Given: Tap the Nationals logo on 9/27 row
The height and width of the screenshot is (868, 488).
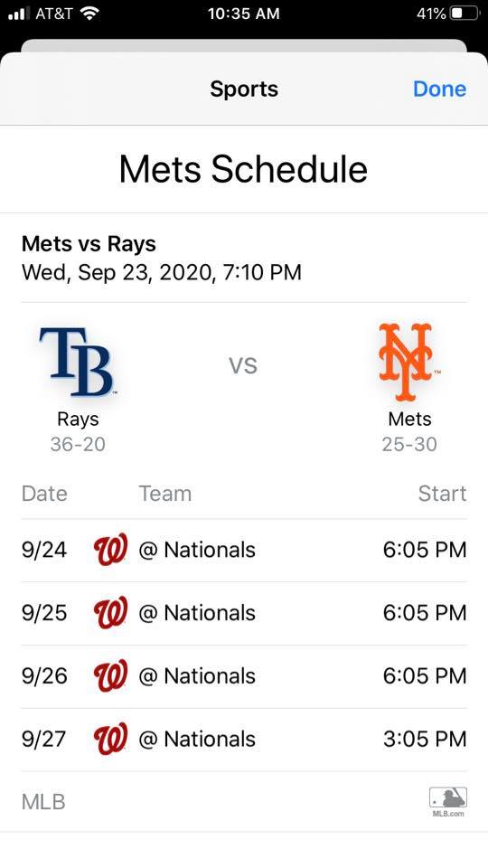Looking at the screenshot, I should pyautogui.click(x=110, y=739).
